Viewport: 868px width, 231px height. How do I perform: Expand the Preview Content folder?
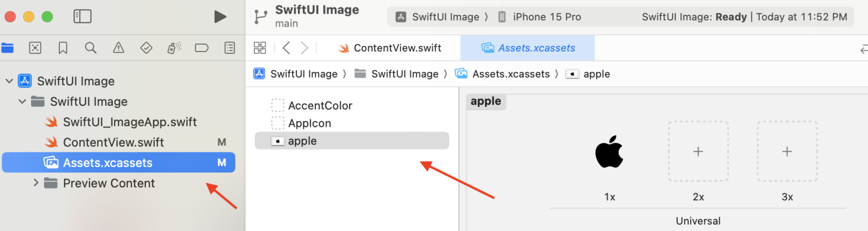36,183
